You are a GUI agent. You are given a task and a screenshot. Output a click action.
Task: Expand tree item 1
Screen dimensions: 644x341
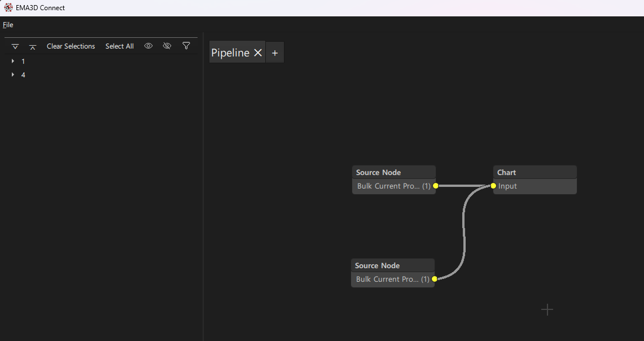pos(13,61)
